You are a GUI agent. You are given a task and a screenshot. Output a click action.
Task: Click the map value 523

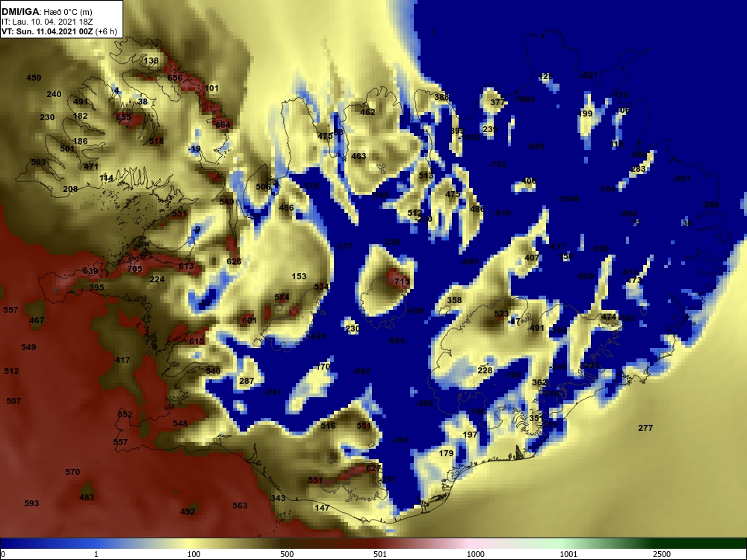coord(501,314)
